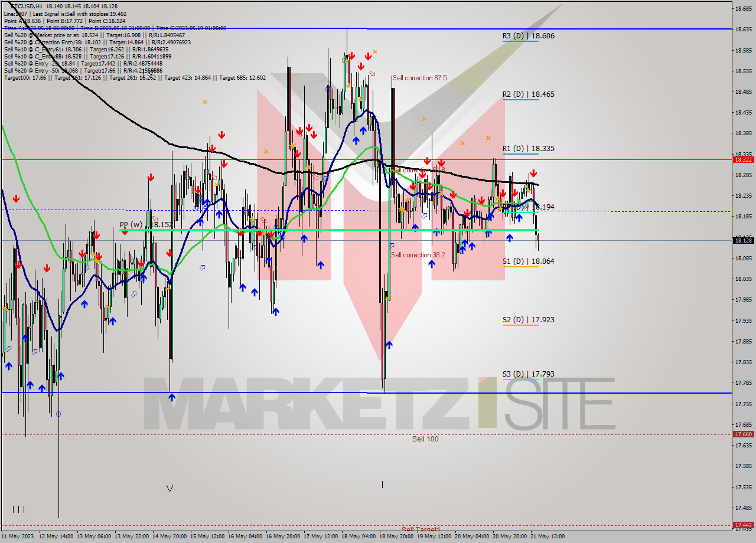Click the 18.685 price scale value
756x543 pixels.
(742, 9)
